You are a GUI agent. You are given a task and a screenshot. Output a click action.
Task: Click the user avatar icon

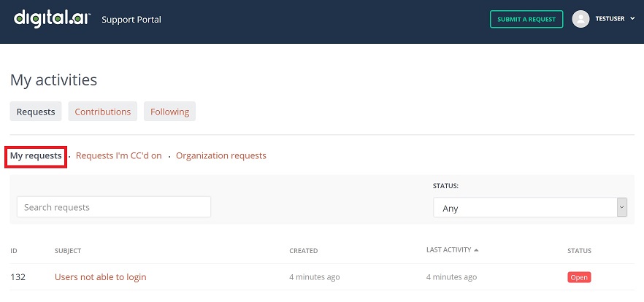point(580,19)
